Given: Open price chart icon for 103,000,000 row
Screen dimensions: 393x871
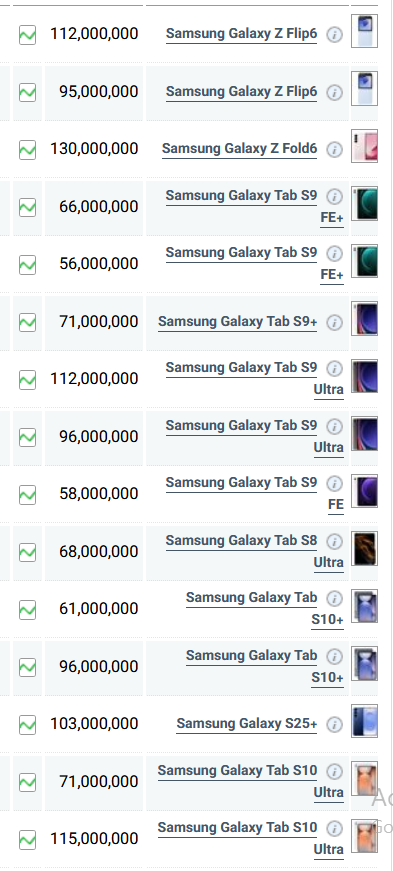Looking at the screenshot, I should (x=27, y=725).
